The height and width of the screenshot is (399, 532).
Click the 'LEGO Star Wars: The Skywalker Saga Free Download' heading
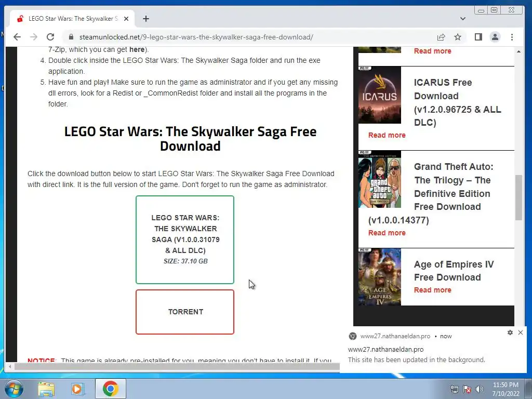[190, 139]
